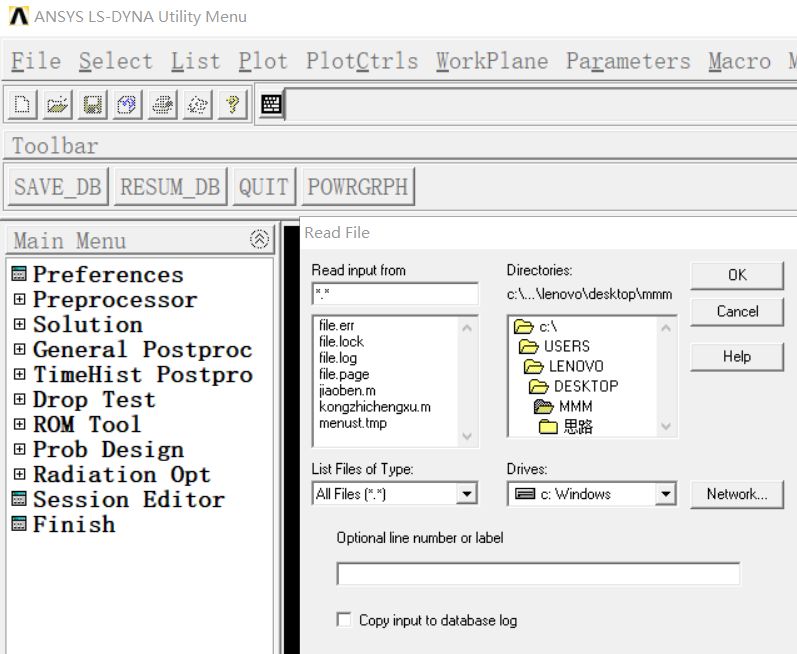The width and height of the screenshot is (797, 654).
Task: Click the Optional line number field
Action: [x=538, y=574]
